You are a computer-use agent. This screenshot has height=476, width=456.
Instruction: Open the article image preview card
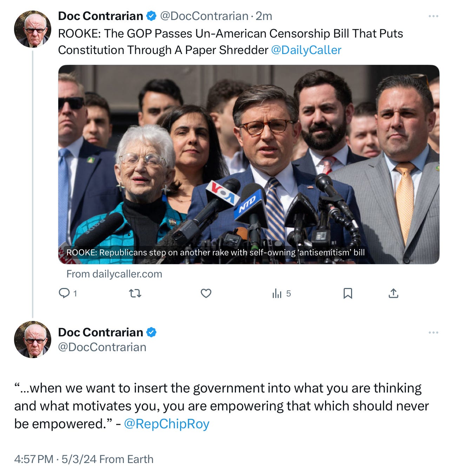coord(249,164)
